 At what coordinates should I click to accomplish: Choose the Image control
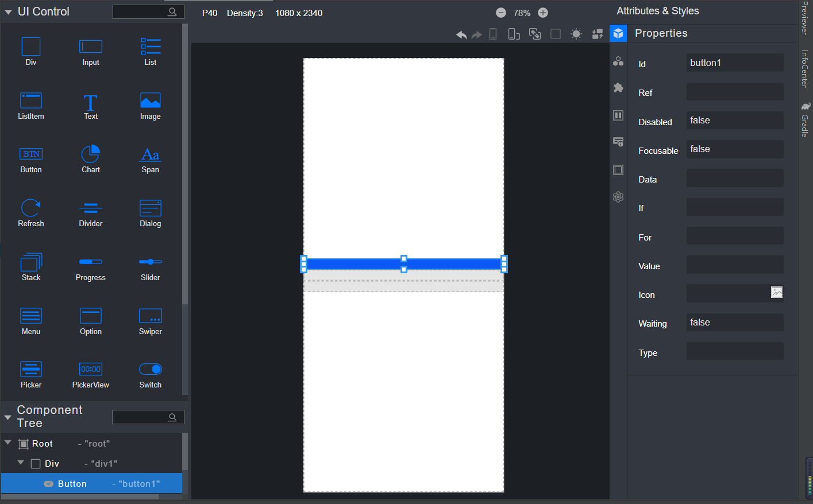click(x=151, y=106)
